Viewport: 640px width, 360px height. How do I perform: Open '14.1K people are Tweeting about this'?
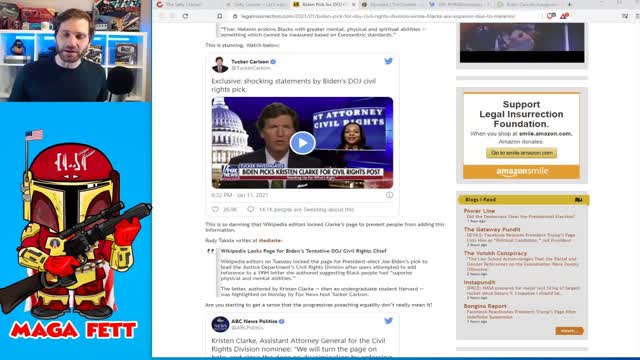306,209
